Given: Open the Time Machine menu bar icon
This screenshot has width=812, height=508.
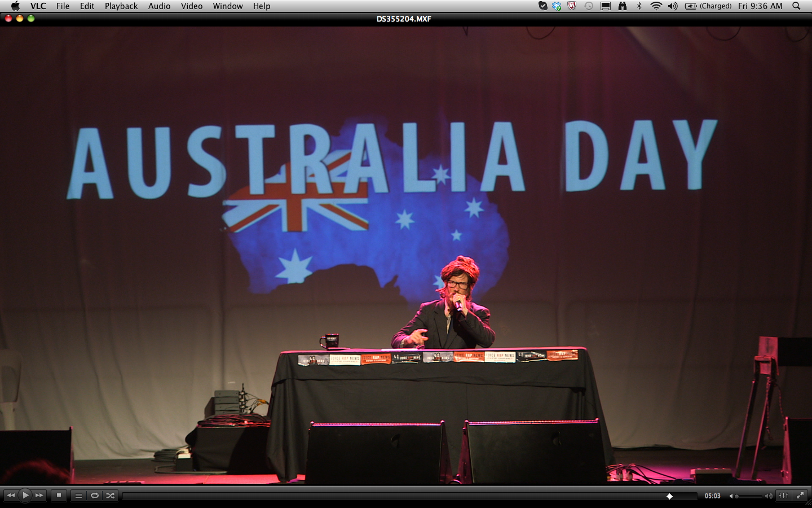Looking at the screenshot, I should click(x=588, y=6).
